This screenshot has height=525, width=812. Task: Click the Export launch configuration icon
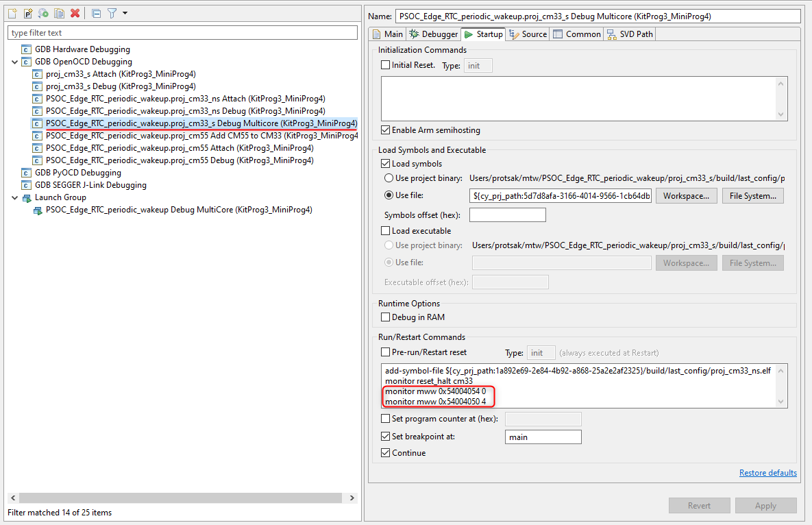(43, 13)
